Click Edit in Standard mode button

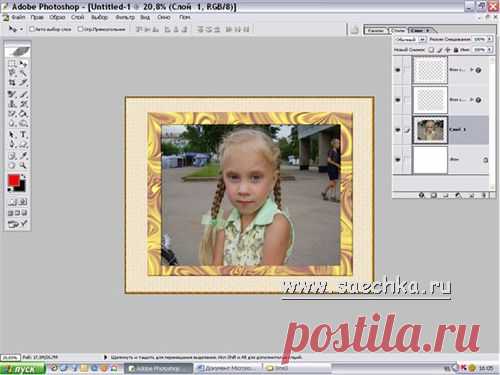pos(12,202)
